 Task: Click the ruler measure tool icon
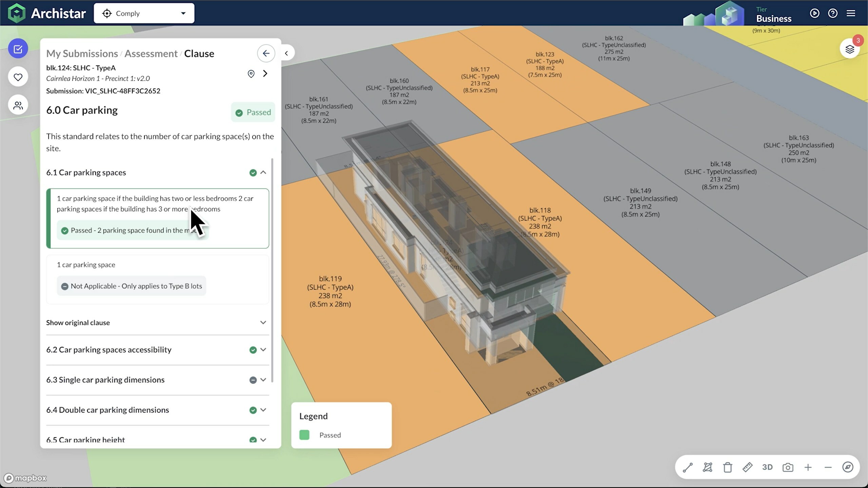click(x=747, y=467)
